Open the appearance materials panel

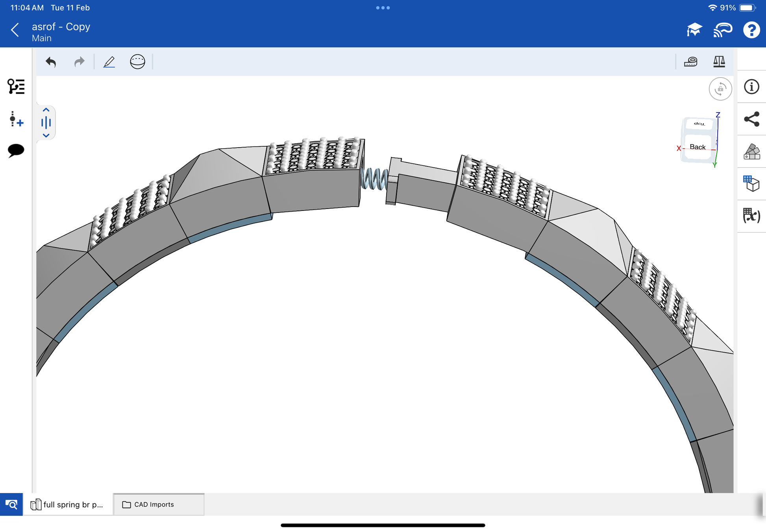751,152
